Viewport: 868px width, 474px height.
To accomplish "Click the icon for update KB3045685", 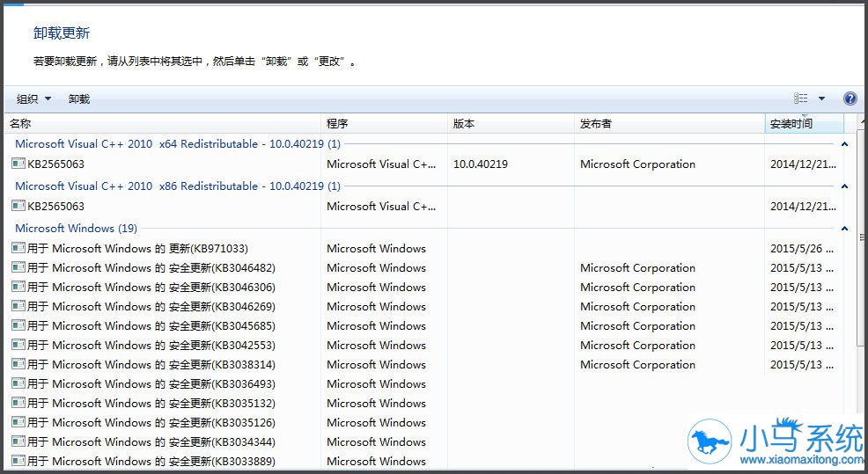I will coord(18,325).
